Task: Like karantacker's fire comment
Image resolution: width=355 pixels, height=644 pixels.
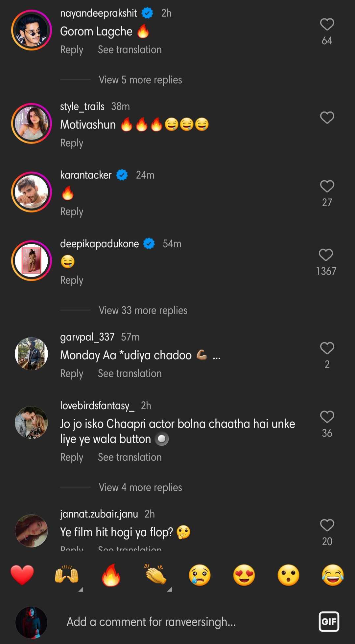Action: coord(327,187)
